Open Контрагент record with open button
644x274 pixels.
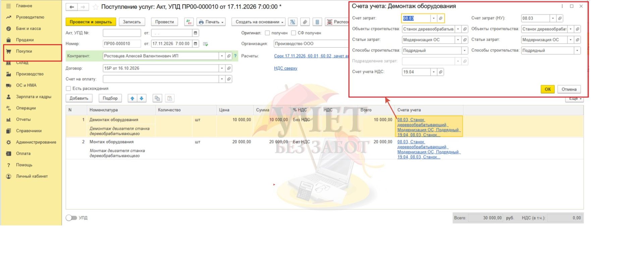(x=229, y=56)
